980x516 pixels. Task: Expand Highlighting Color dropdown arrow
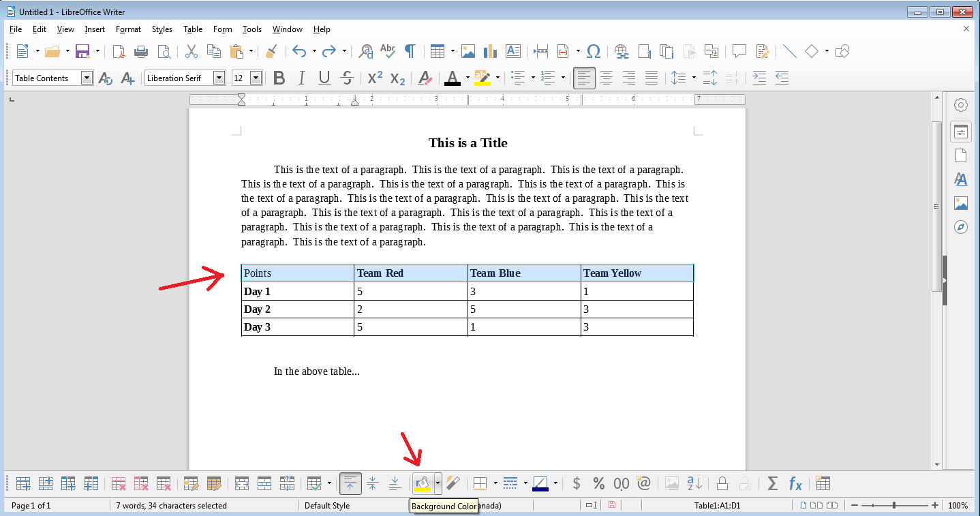(x=497, y=78)
